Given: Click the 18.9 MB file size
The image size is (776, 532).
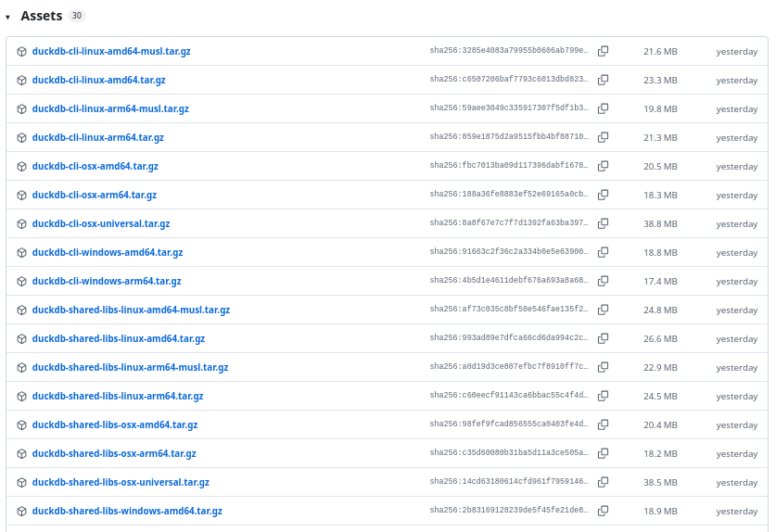Looking at the screenshot, I should pos(660,511).
